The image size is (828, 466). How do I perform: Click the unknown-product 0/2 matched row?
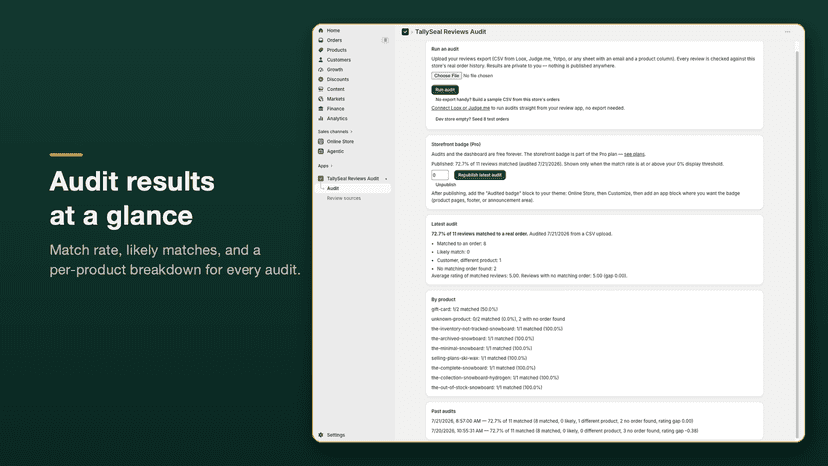point(498,319)
